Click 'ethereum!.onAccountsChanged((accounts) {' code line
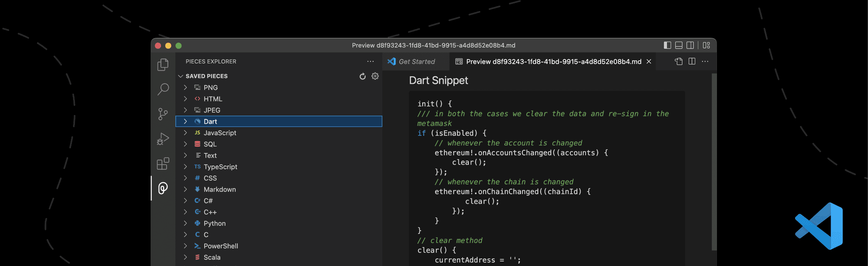Image resolution: width=868 pixels, height=266 pixels. coord(521,153)
